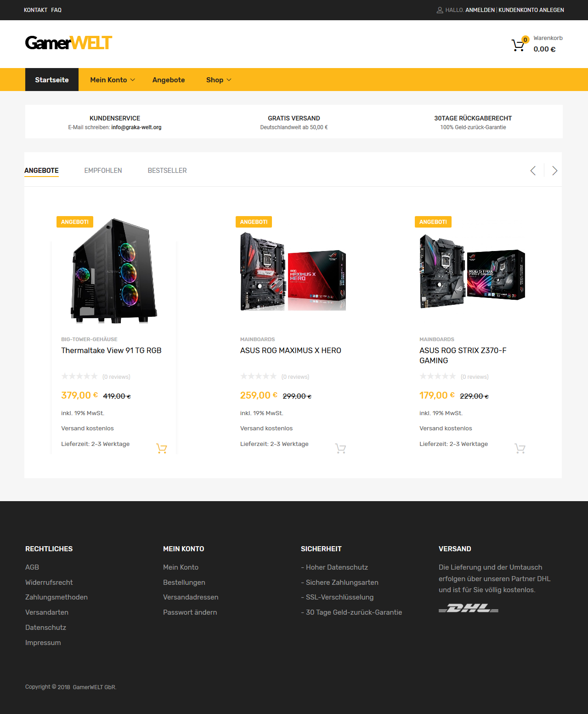Go to Startseite in navigation bar
Screen dimensions: 588x714
coord(52,80)
